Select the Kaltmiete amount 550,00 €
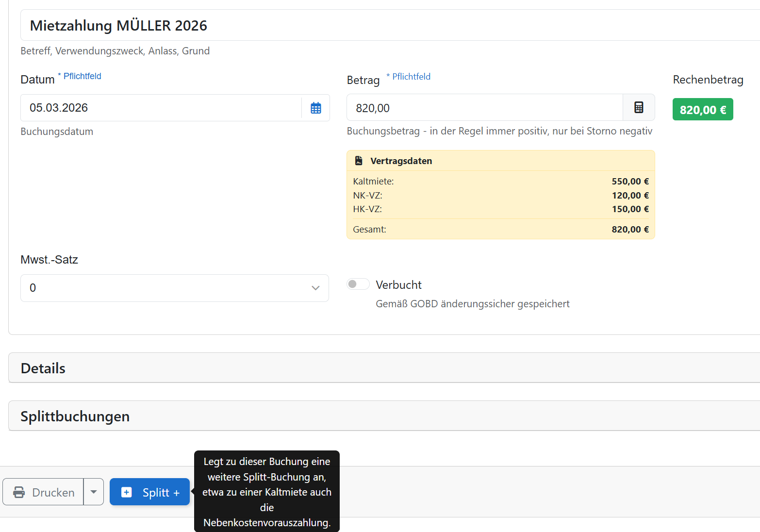The image size is (760, 532). coord(629,182)
